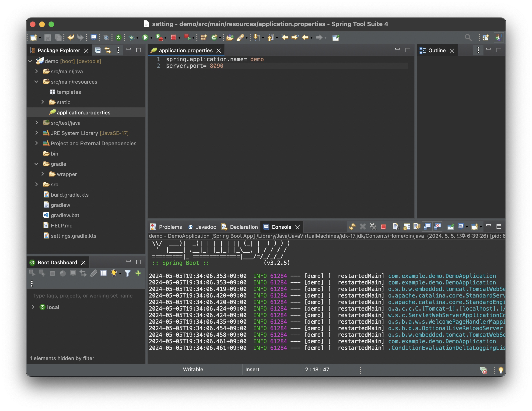Expand the static folder
This screenshot has height=411, width=532.
pos(43,102)
